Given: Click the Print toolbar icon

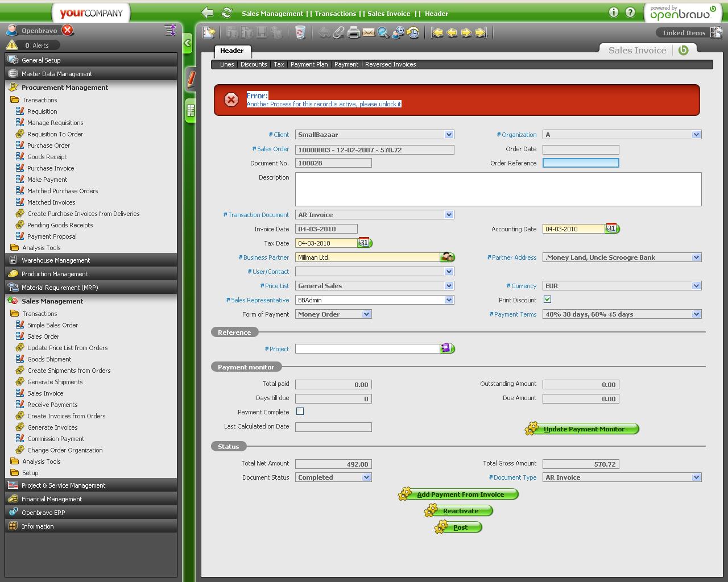Looking at the screenshot, I should (x=354, y=33).
